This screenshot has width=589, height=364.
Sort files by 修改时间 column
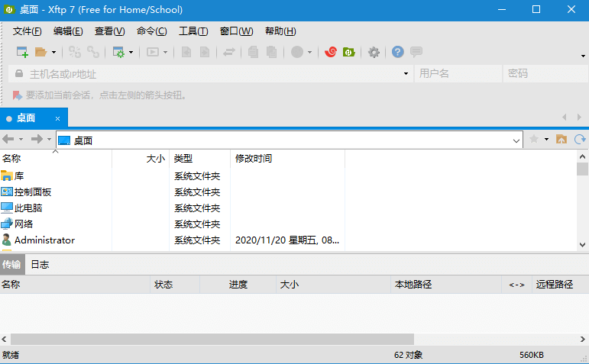click(x=254, y=159)
